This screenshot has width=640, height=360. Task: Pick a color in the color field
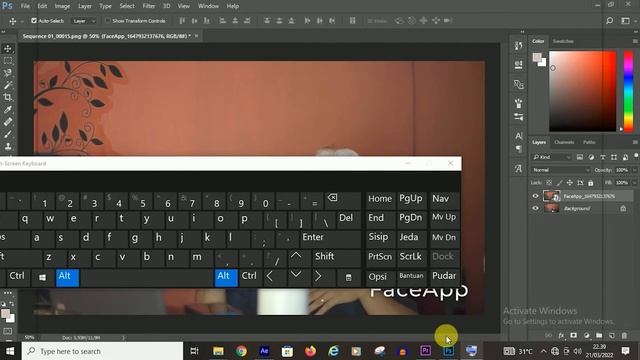[x=582, y=91]
